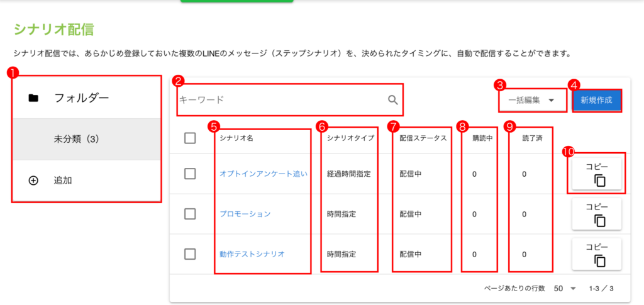Toggle the select-all header checkbox
The height and width of the screenshot is (305, 644).
tap(190, 138)
